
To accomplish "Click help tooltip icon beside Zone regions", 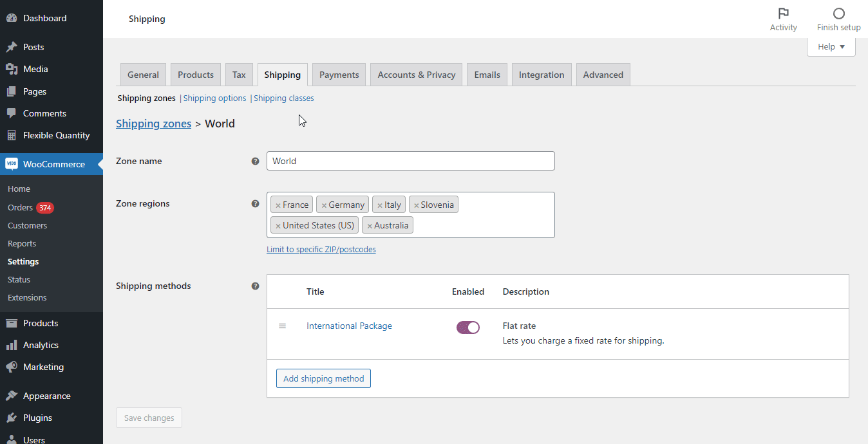I will coord(255,204).
